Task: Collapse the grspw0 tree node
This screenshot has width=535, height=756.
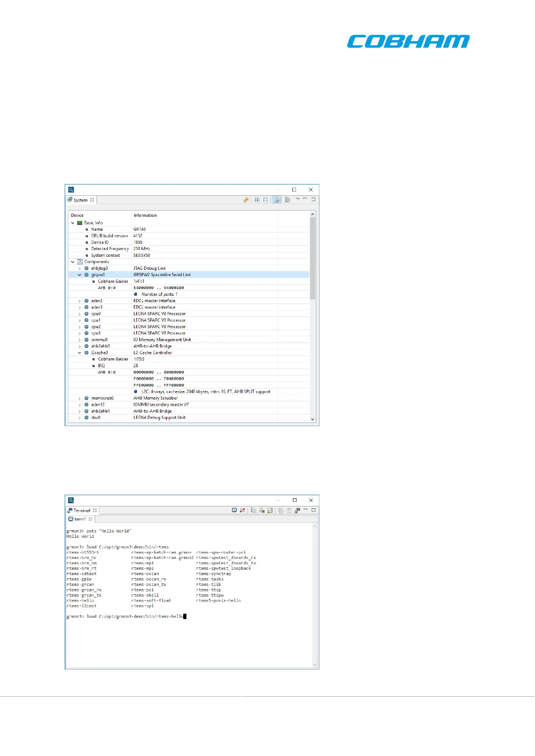Action: [x=80, y=275]
